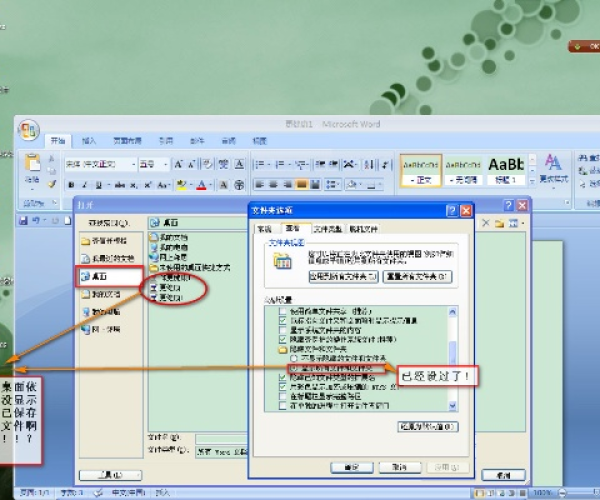Click the delete (X) icon in the Open dialog toolbar
600x500 pixels.
[485, 223]
